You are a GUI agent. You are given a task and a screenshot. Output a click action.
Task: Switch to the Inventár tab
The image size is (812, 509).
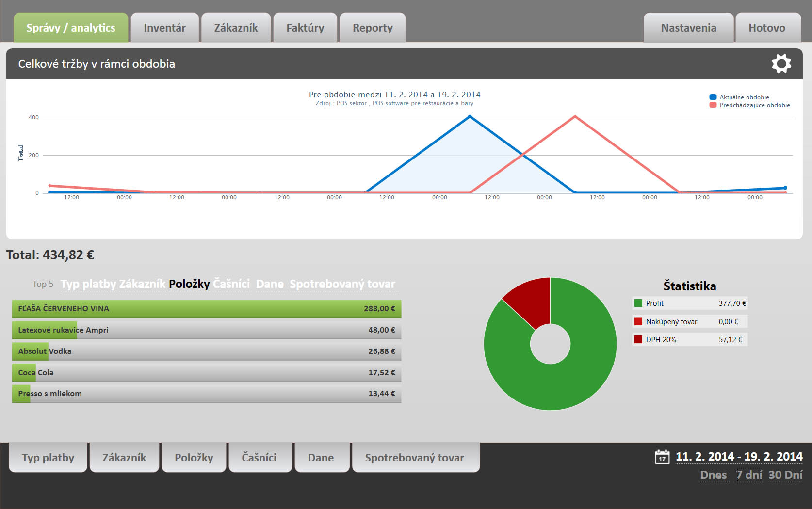pyautogui.click(x=164, y=28)
